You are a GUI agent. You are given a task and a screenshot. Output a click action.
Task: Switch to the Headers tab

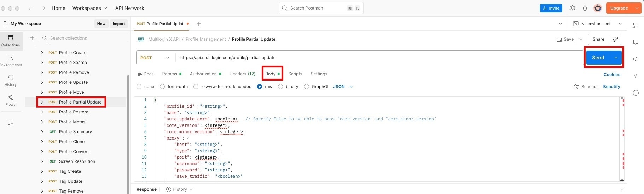[x=242, y=74]
